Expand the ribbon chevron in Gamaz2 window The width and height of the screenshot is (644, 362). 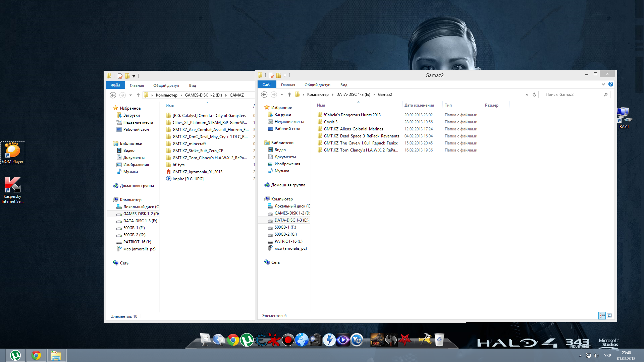(x=603, y=84)
